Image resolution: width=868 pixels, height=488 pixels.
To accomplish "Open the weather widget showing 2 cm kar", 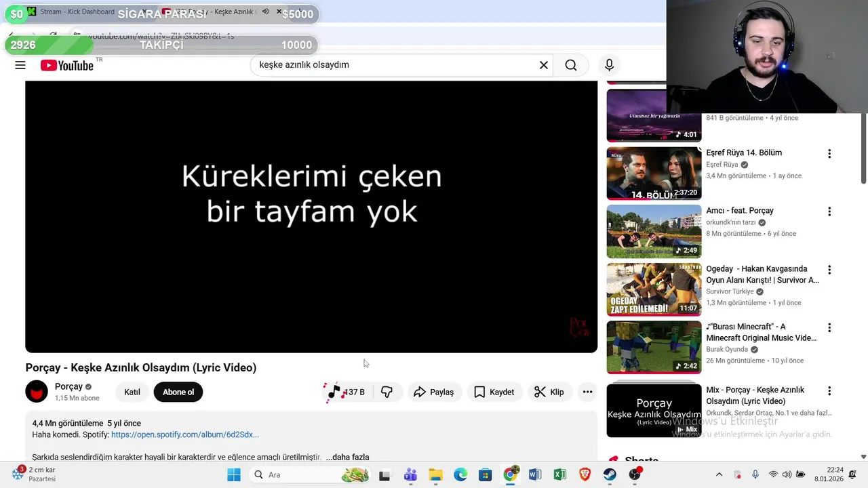I will [x=34, y=474].
